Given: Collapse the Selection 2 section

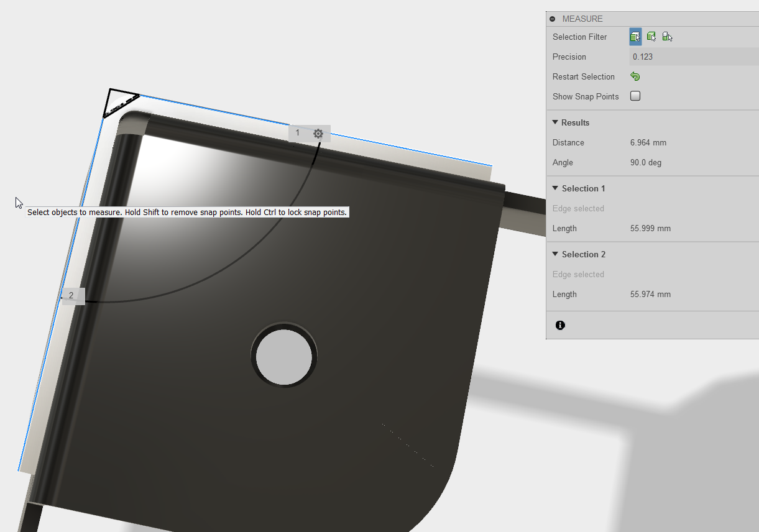Looking at the screenshot, I should coord(555,254).
